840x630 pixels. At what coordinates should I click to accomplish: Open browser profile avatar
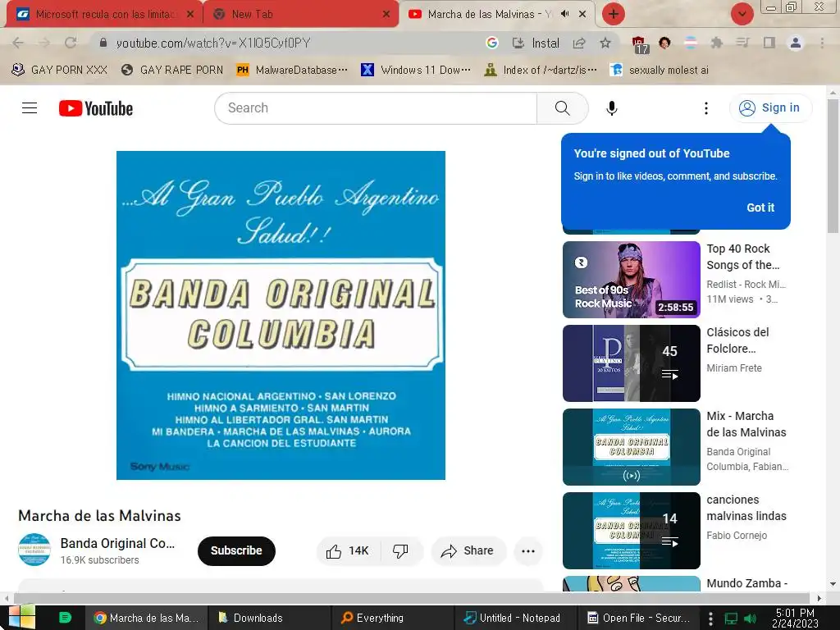[x=796, y=43]
